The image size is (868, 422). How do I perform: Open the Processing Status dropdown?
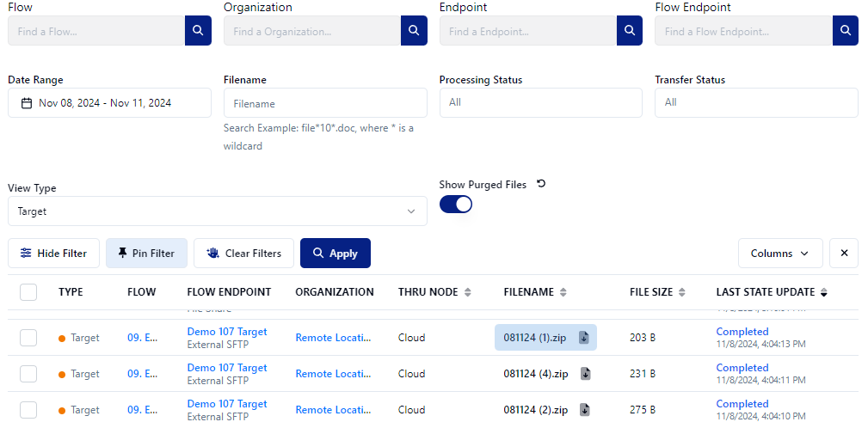[x=540, y=102]
